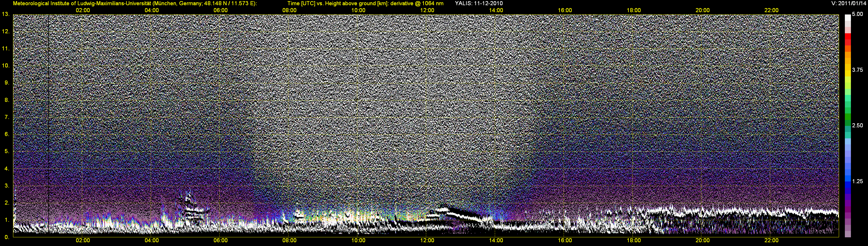Click the 20:00 label on the bottom time axis
The height and width of the screenshot is (246, 868).
point(703,241)
